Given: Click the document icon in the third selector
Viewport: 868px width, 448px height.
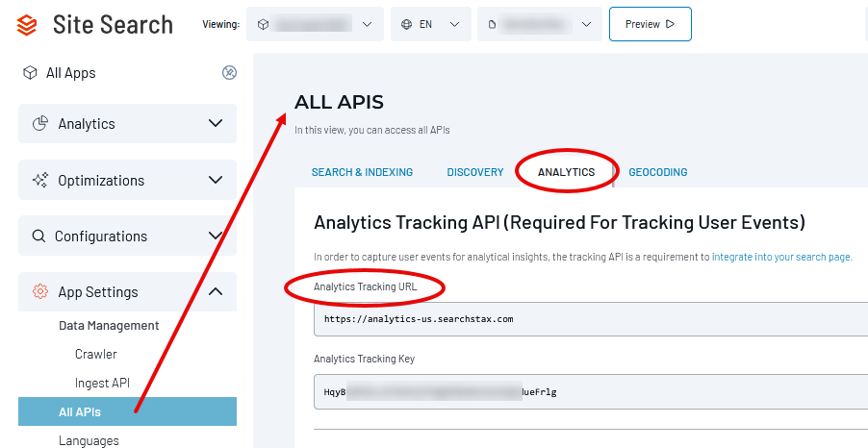Looking at the screenshot, I should pyautogui.click(x=491, y=24).
